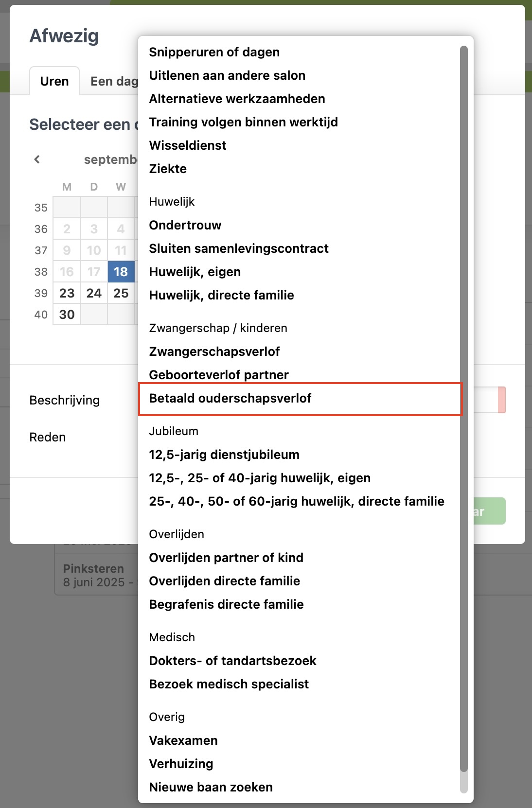Select Overlijden partner of kind

tap(226, 558)
